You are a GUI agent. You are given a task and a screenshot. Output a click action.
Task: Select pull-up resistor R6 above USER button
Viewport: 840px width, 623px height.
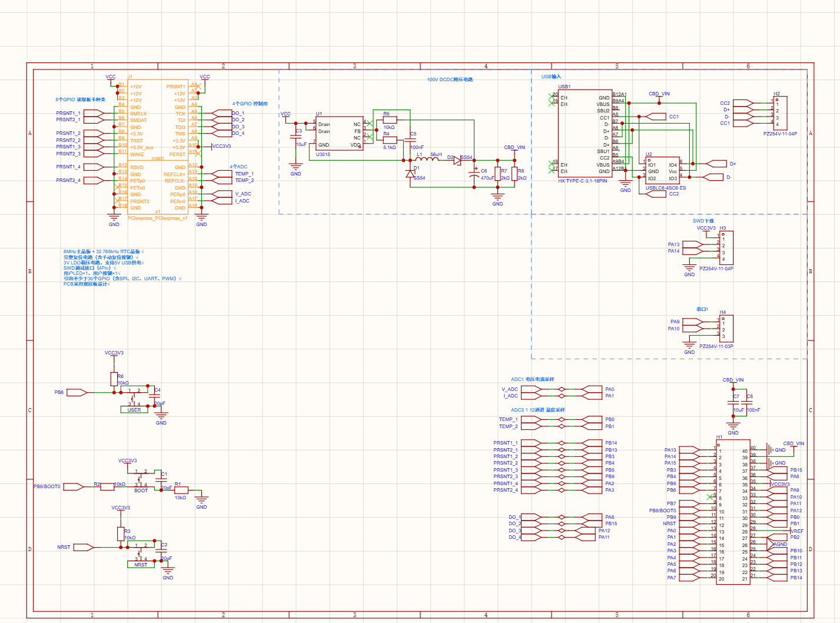(x=114, y=379)
